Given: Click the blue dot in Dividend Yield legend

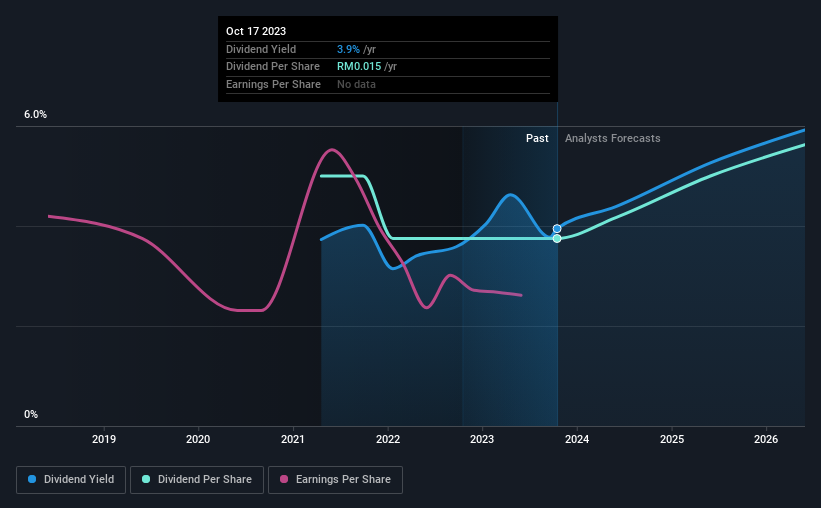Looking at the screenshot, I should coord(32,479).
